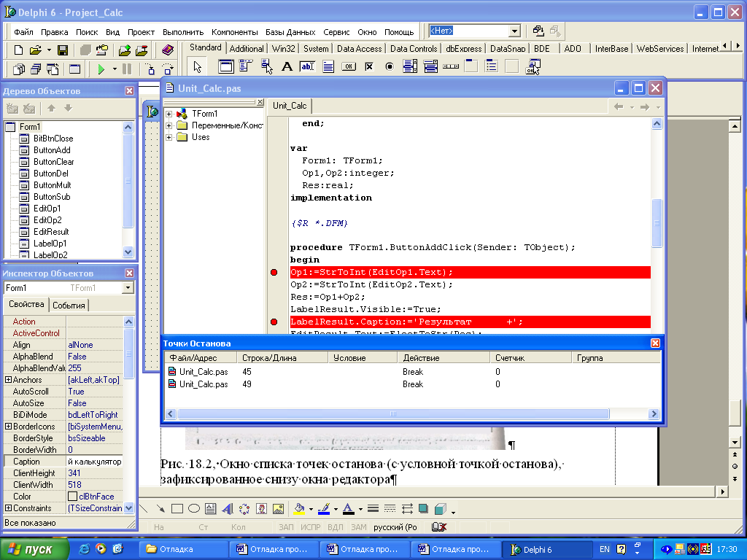Open the Проект menu
747x560 pixels.
tap(141, 32)
